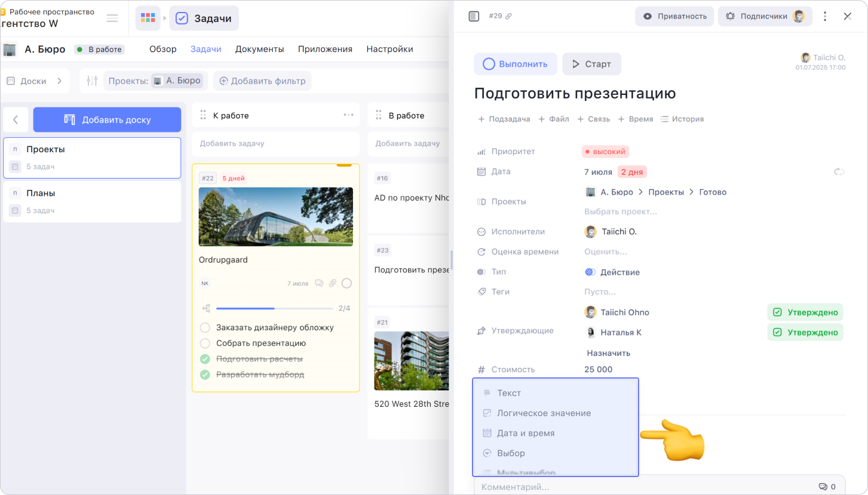Click Добавить задачу field in К работе column
Viewport: 868px width, 495px height.
[275, 144]
